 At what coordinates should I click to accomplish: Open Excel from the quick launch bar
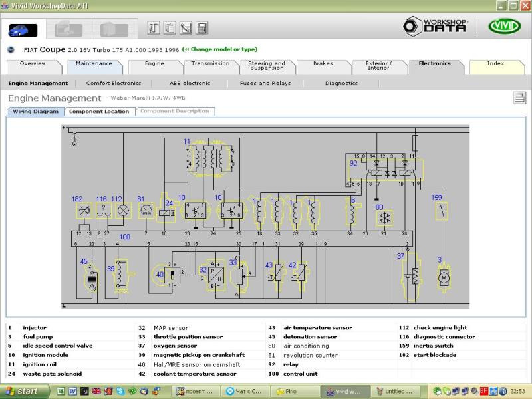(61, 392)
